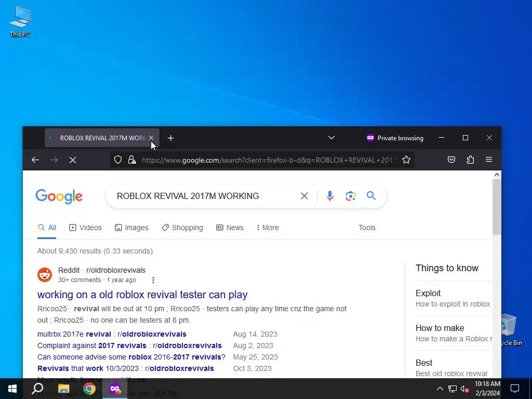Click the Reddit result favicon
The width and height of the screenshot is (532, 399).
click(45, 275)
